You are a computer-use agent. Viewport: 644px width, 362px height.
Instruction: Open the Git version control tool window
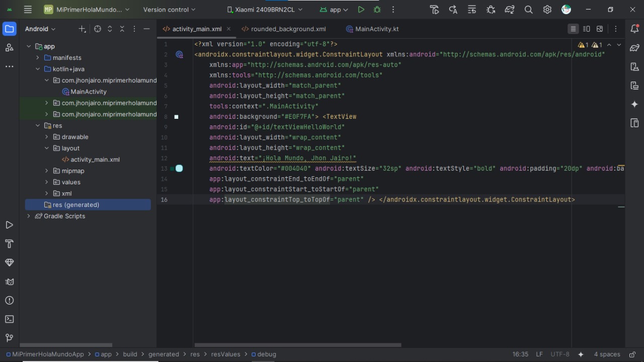click(x=9, y=338)
